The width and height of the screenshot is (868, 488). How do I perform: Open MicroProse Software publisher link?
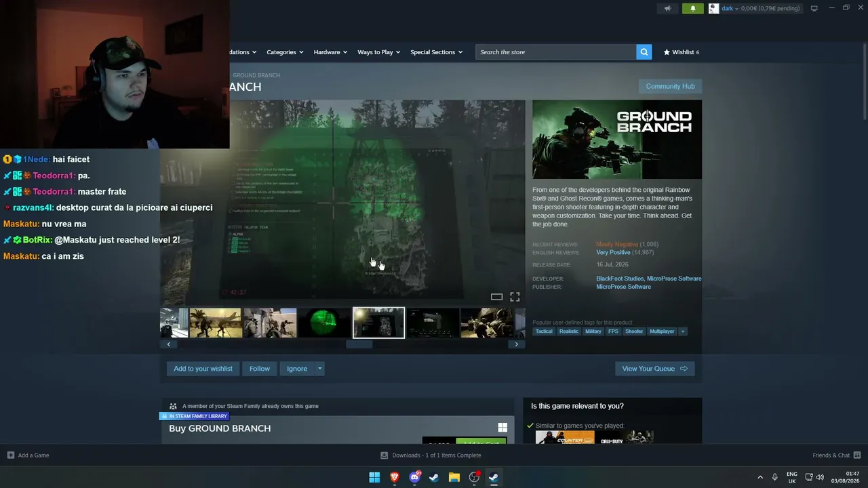click(623, 287)
